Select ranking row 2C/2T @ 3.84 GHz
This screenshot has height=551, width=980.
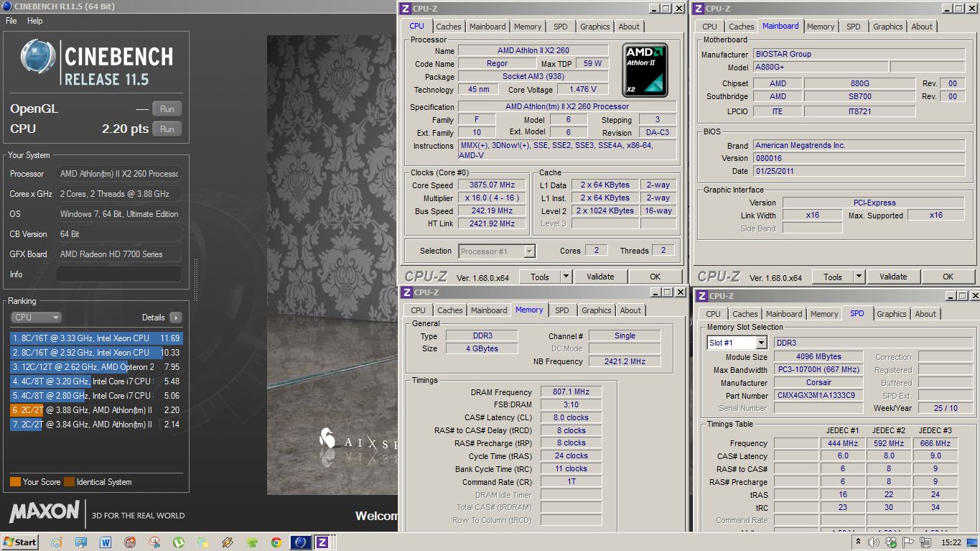[x=96, y=424]
